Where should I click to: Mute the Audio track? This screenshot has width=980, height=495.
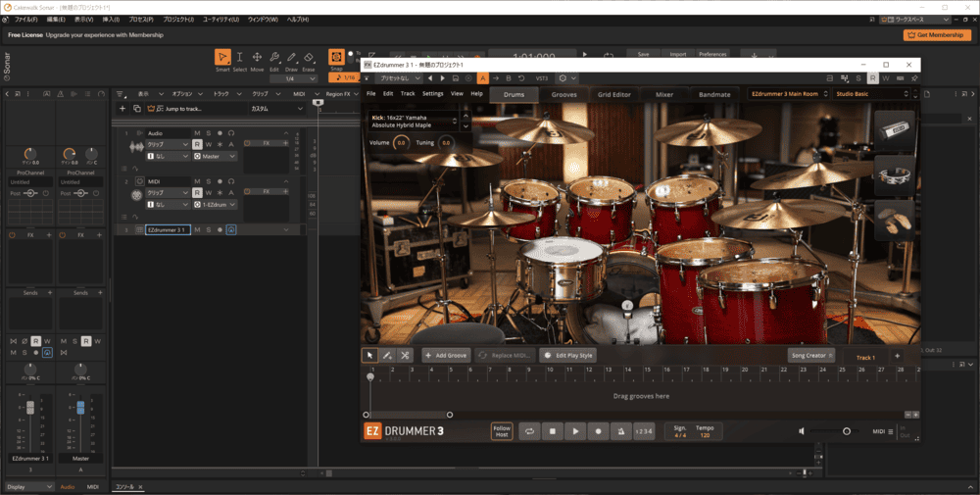point(198,133)
